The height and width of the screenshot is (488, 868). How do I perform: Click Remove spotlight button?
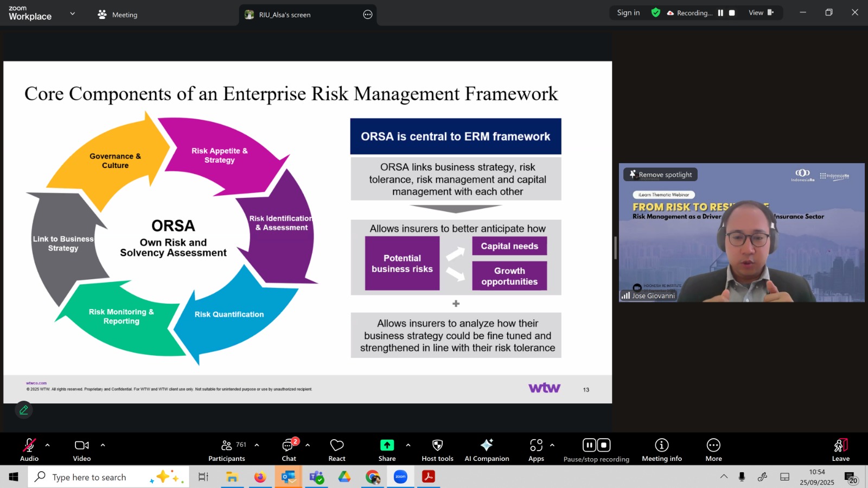[660, 175]
